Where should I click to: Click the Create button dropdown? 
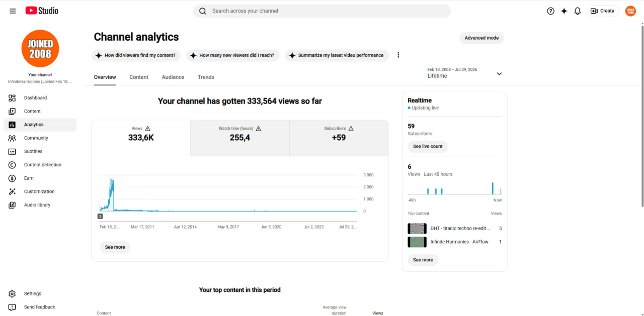[603, 11]
